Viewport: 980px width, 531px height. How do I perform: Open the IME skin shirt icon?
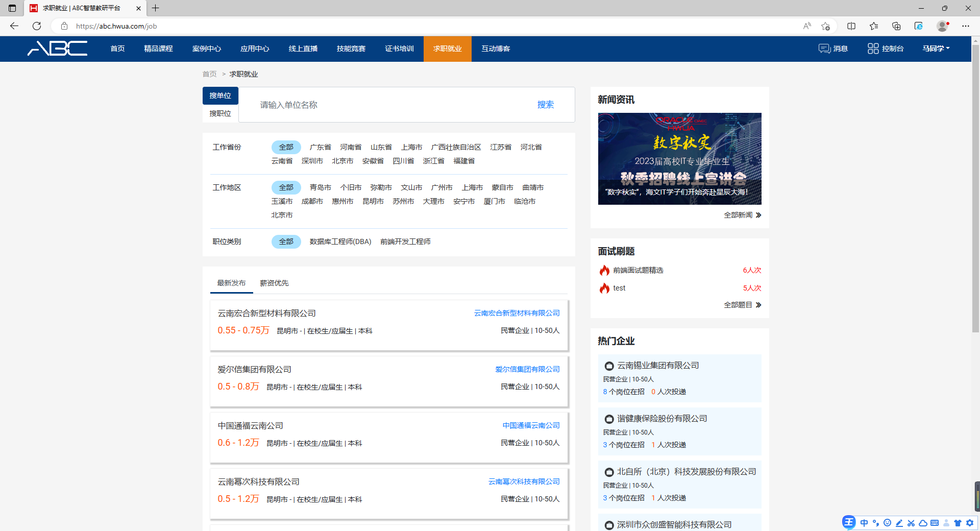click(x=958, y=523)
